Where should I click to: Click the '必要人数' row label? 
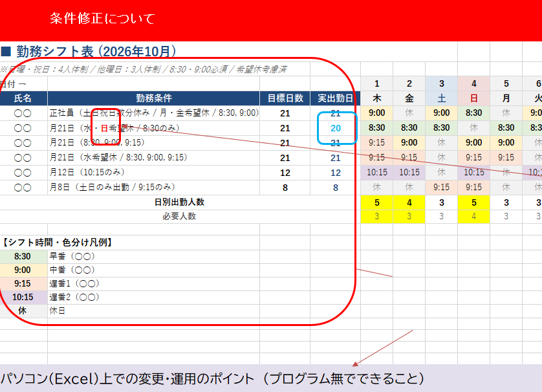click(179, 217)
